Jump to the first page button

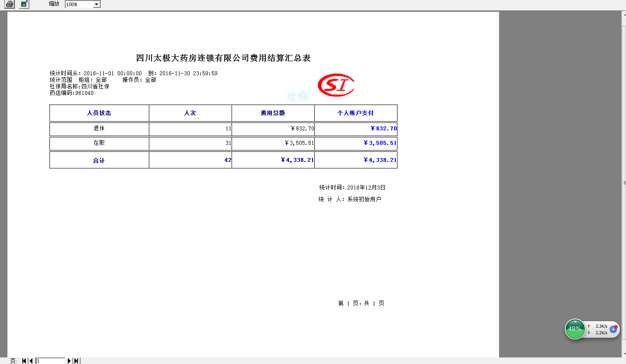(x=25, y=360)
